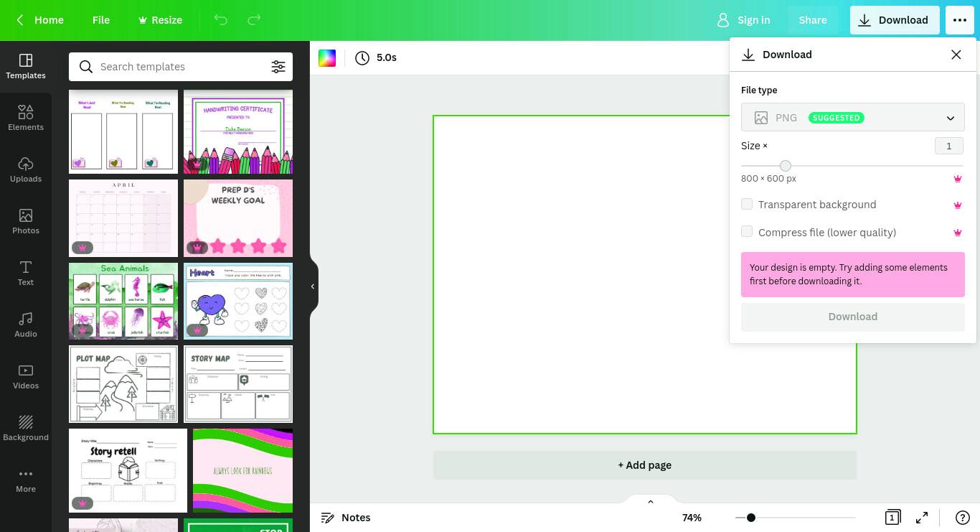Expand the page thumbnails chevron
Image resolution: width=980 pixels, height=532 pixels.
[651, 501]
